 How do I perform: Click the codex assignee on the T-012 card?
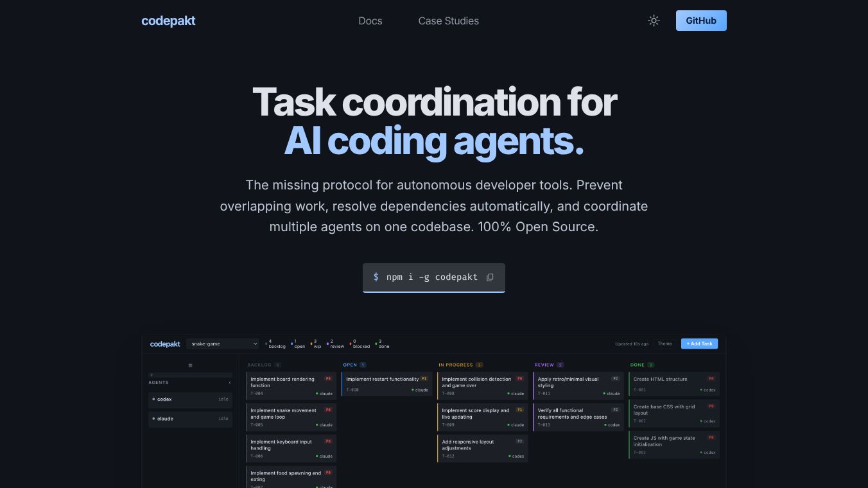tap(516, 457)
